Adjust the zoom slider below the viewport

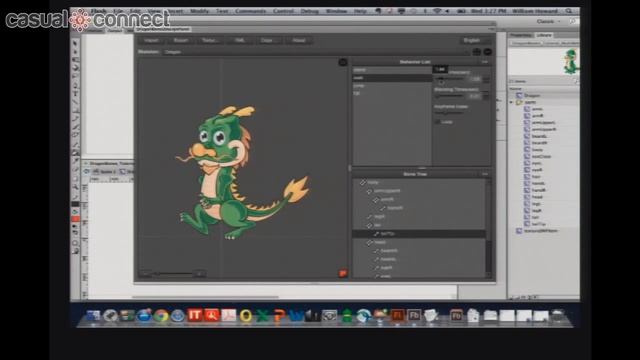point(175,274)
